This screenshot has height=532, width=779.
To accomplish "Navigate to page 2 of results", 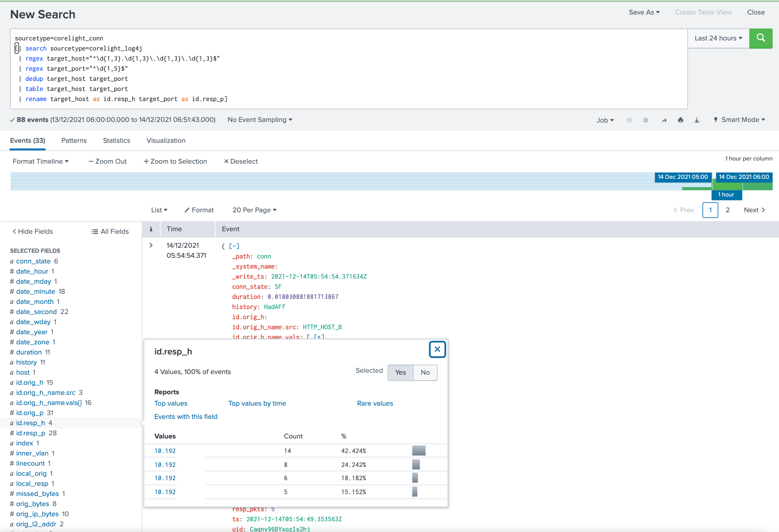I will pyautogui.click(x=727, y=210).
